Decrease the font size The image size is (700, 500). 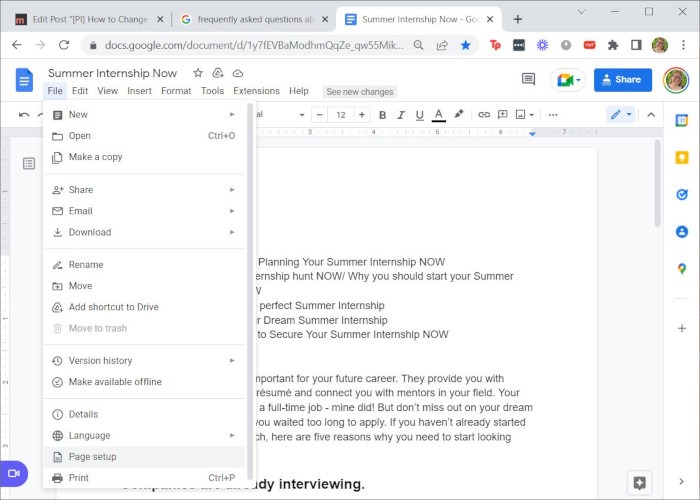click(x=319, y=115)
